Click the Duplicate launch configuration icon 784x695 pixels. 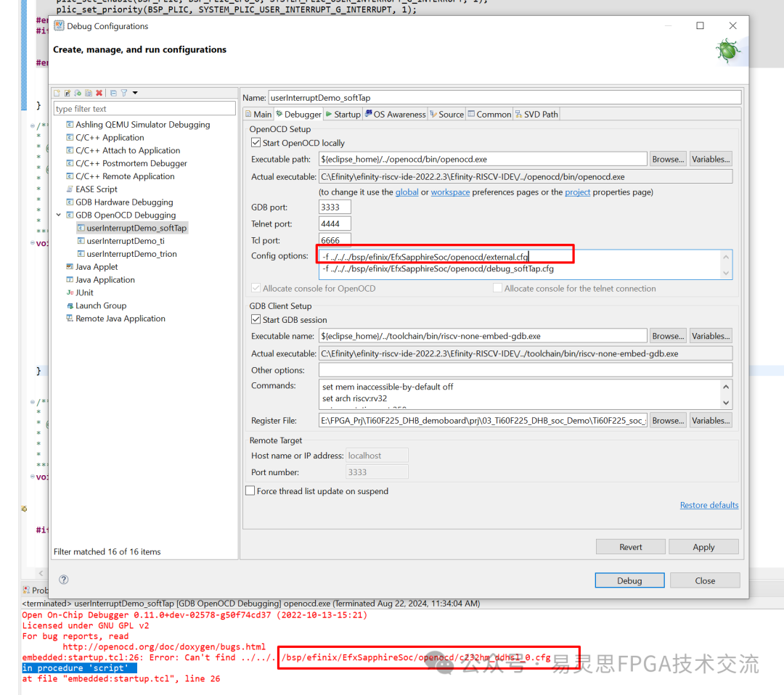pos(89,93)
